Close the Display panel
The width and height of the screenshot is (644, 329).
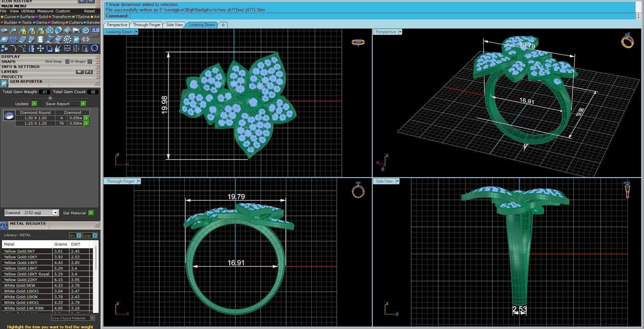(98, 57)
